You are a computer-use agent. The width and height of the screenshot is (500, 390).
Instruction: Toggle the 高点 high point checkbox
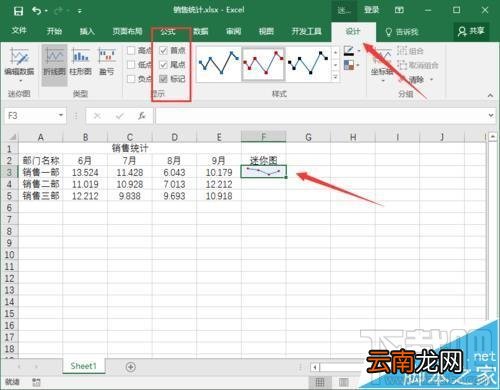131,51
